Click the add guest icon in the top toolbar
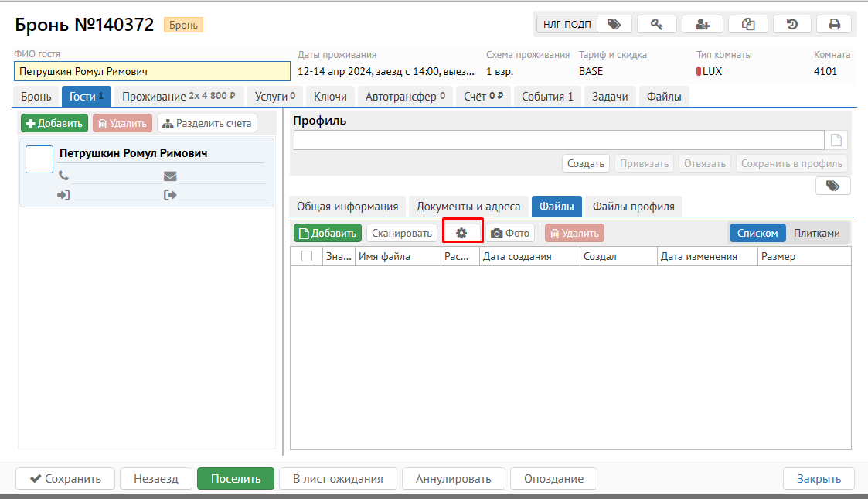The height and width of the screenshot is (499, 868). point(702,24)
